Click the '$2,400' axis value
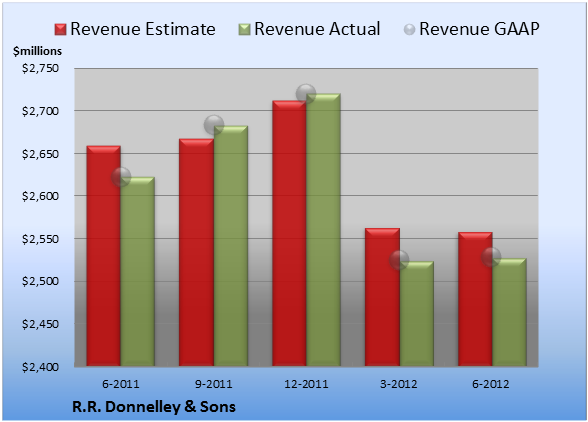The image size is (588, 422). tap(40, 367)
